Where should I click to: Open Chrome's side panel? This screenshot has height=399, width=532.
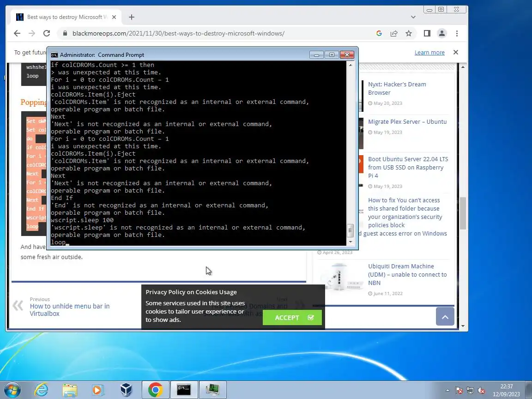[x=427, y=33]
